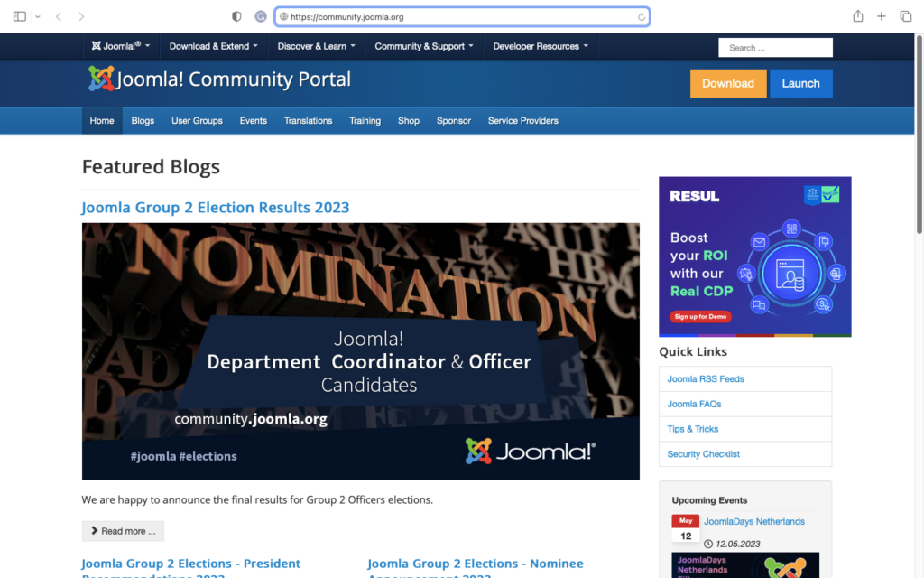This screenshot has width=924, height=578.
Task: Open the Shop tab
Action: (409, 121)
